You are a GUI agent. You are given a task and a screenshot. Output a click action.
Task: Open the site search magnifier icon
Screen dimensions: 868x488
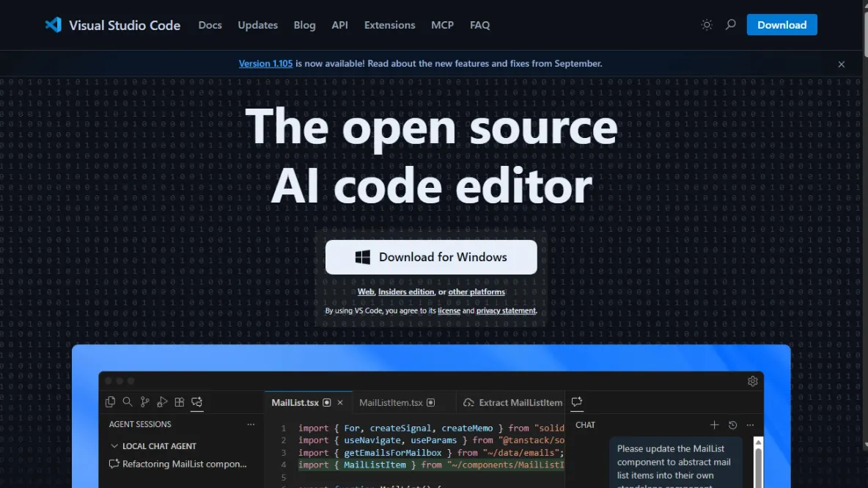click(x=730, y=24)
